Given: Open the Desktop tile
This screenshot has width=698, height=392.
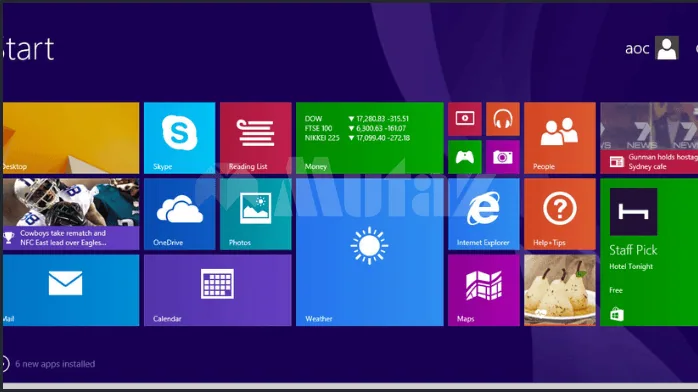Looking at the screenshot, I should click(x=71, y=138).
